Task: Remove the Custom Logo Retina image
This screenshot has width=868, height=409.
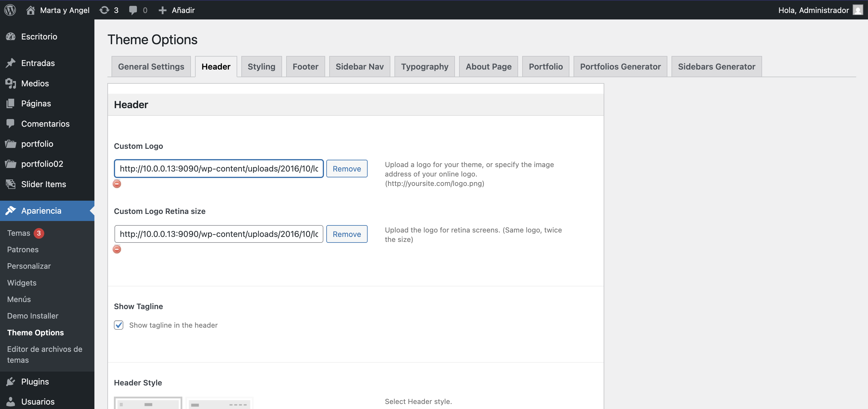Action: (x=346, y=234)
